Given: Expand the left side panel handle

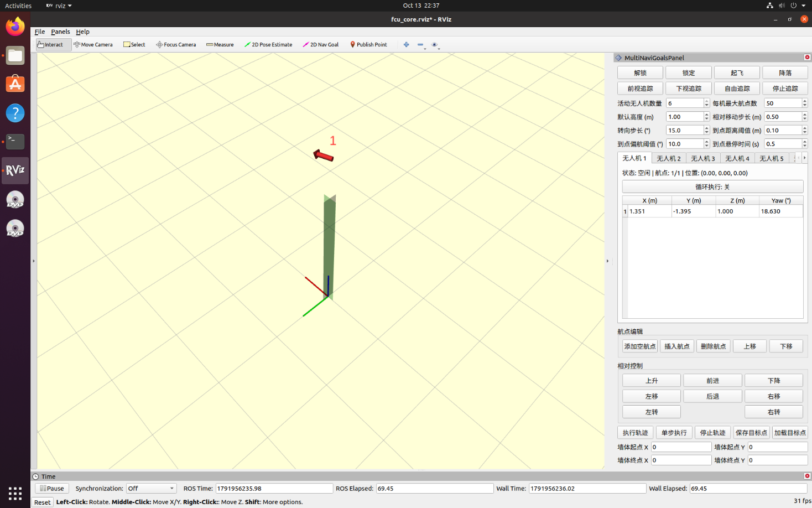Looking at the screenshot, I should pyautogui.click(x=33, y=261).
